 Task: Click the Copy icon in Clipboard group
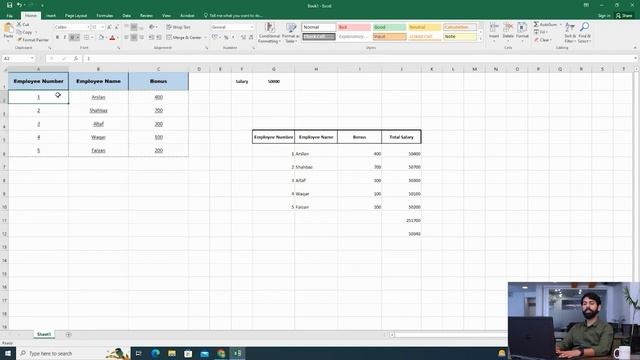[x=19, y=32]
